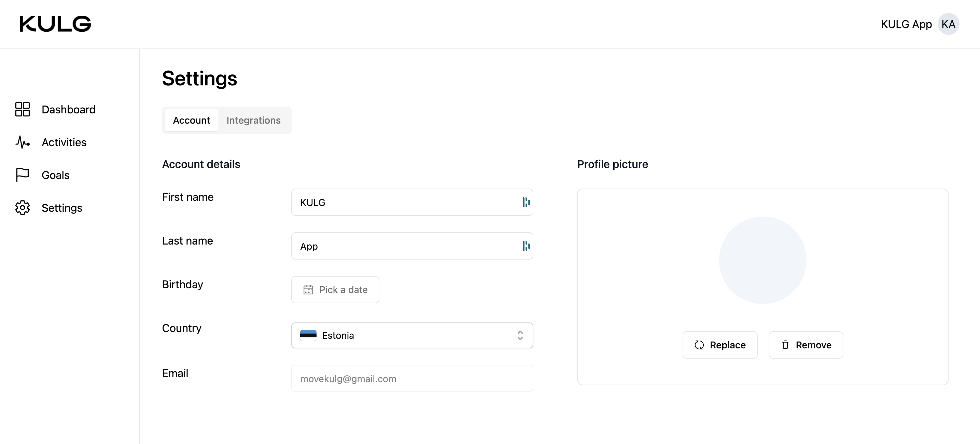Click password manager icon in Last name
This screenshot has height=444, width=980.
coord(526,246)
